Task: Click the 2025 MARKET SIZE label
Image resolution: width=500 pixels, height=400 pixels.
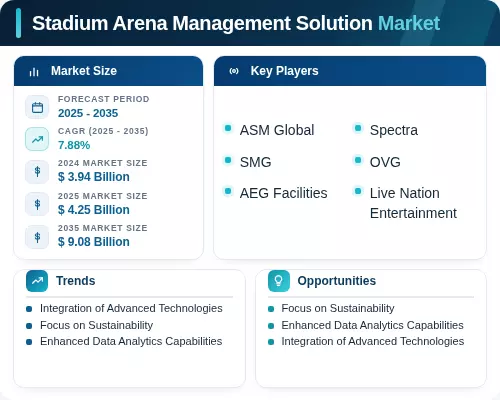Action: tap(103, 196)
